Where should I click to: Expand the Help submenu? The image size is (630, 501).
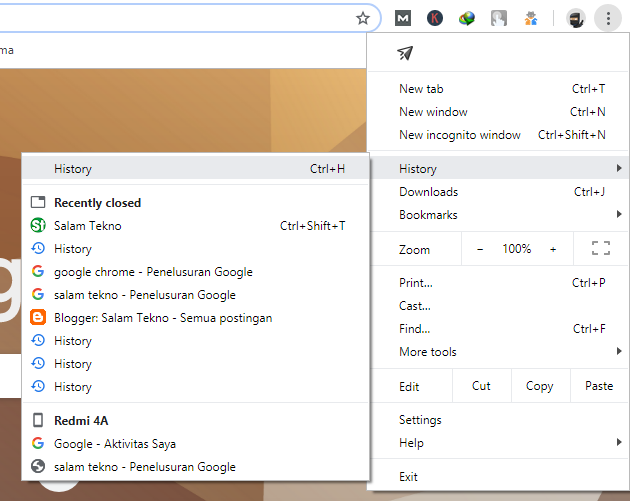point(498,443)
